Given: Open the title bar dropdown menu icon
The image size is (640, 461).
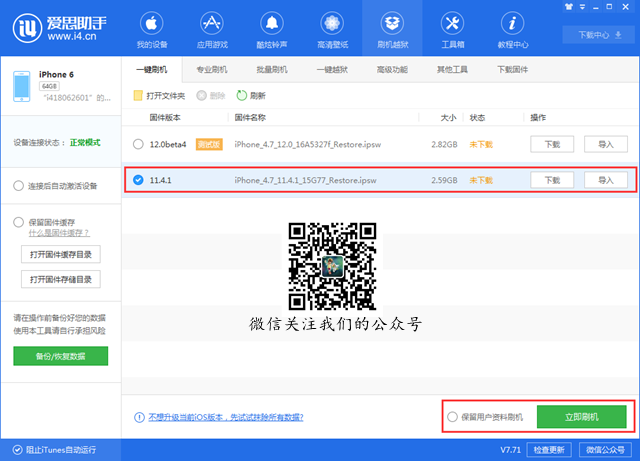Looking at the screenshot, I should pyautogui.click(x=582, y=7).
